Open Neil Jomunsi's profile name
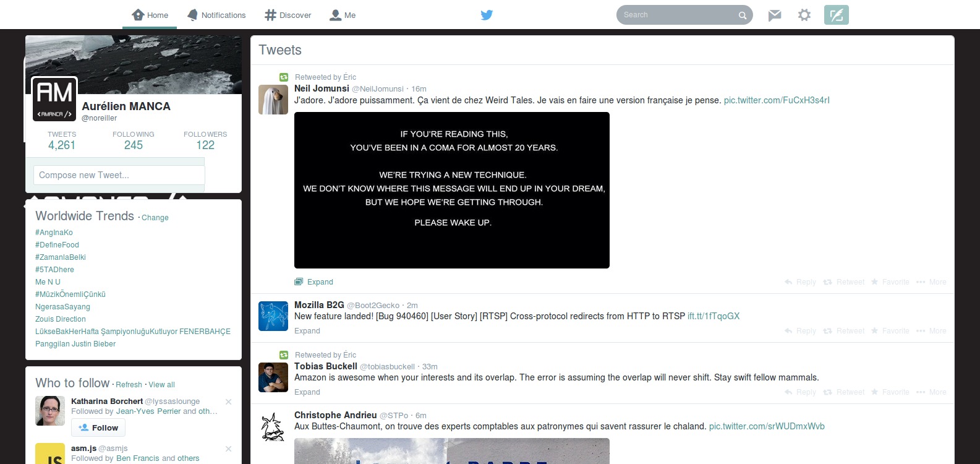The image size is (980, 464). coord(322,88)
